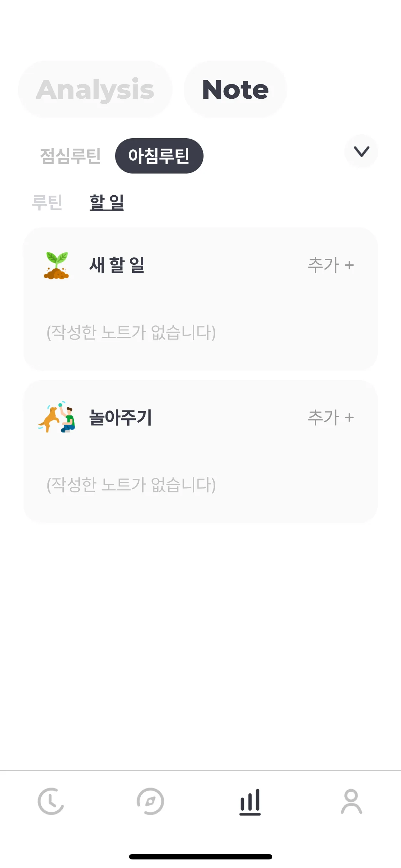
Task: Open the 놀아주기 card title
Action: [120, 417]
